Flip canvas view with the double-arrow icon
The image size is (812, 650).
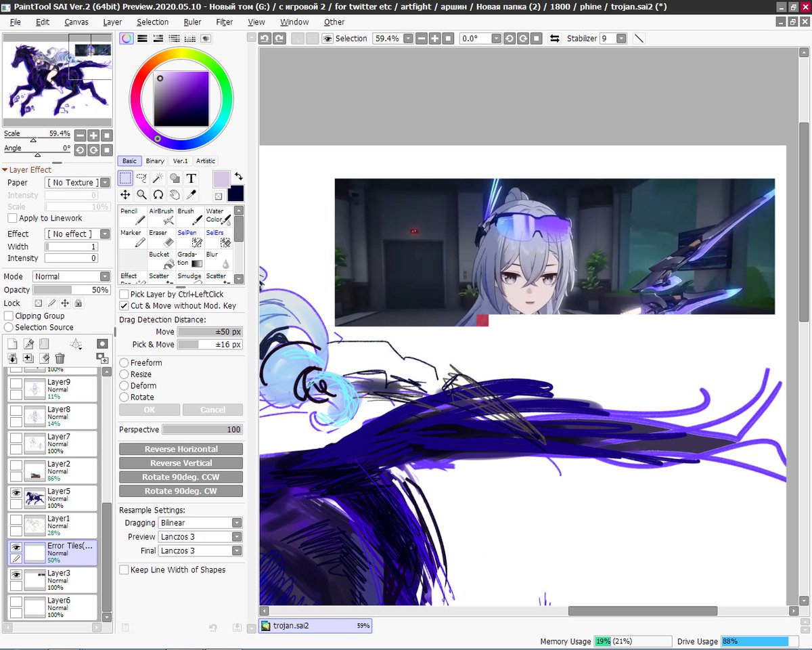click(555, 39)
